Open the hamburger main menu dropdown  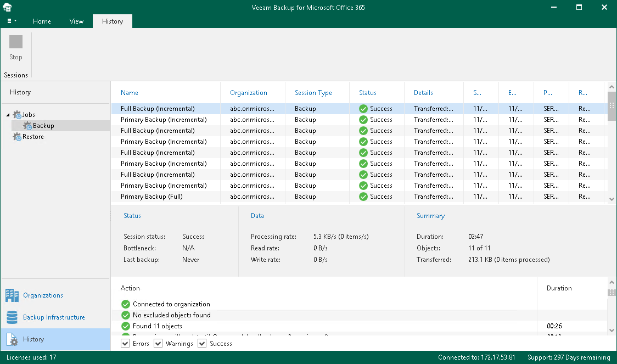tap(12, 21)
